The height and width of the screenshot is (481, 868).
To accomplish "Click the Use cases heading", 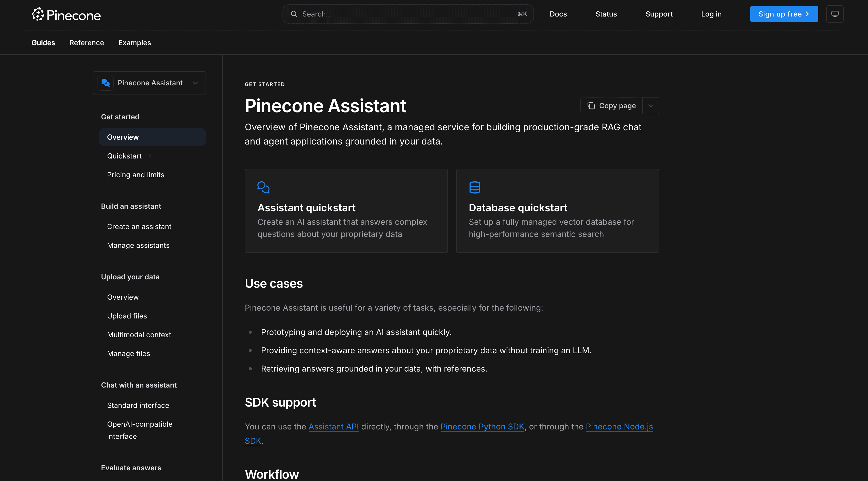I will [274, 284].
